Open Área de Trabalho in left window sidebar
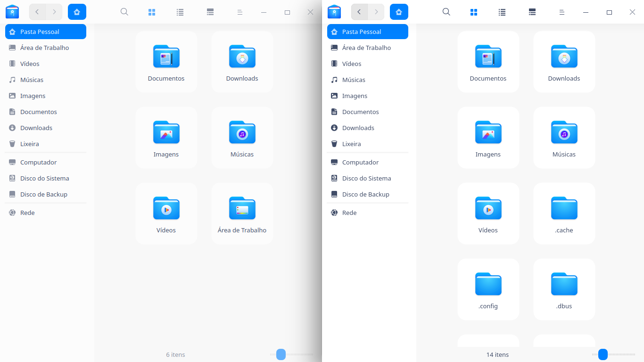Screen dimensions: 644x362 pos(46,48)
